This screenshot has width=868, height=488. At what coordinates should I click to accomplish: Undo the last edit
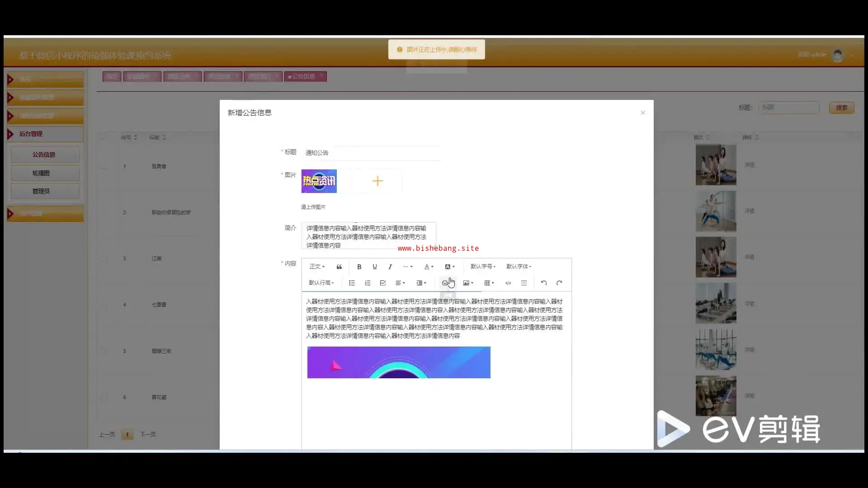click(x=544, y=283)
